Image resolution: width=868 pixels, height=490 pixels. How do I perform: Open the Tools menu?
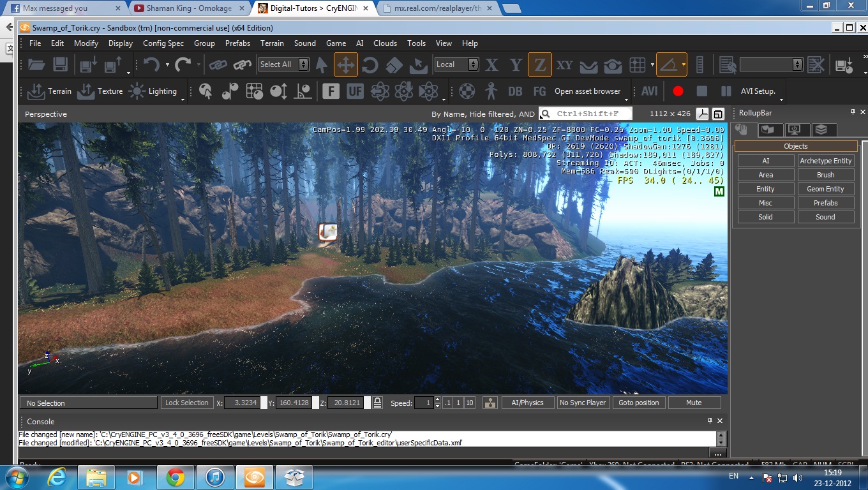coord(416,43)
